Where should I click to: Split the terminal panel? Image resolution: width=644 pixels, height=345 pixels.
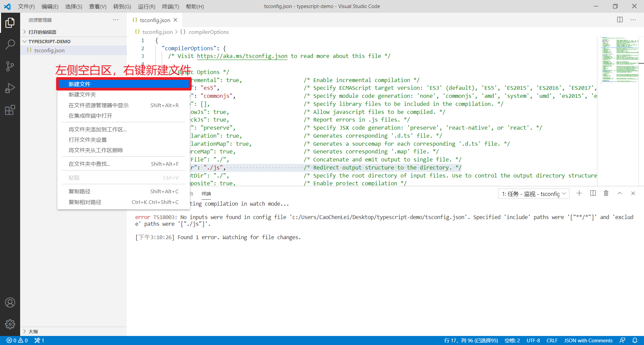[593, 193]
